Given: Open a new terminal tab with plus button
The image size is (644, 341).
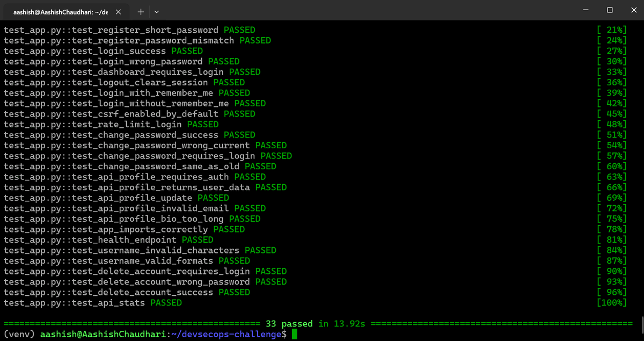Looking at the screenshot, I should point(141,11).
